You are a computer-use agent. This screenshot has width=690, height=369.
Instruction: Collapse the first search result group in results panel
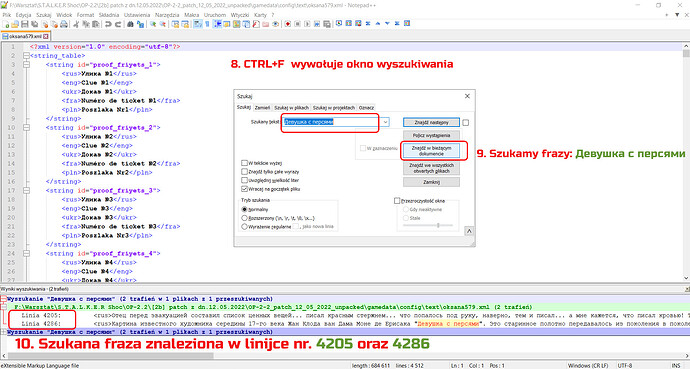point(3,299)
